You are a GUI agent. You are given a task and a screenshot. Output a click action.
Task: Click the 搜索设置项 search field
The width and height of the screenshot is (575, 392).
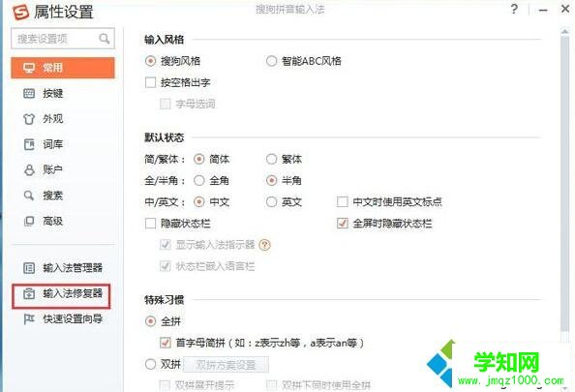pyautogui.click(x=63, y=38)
